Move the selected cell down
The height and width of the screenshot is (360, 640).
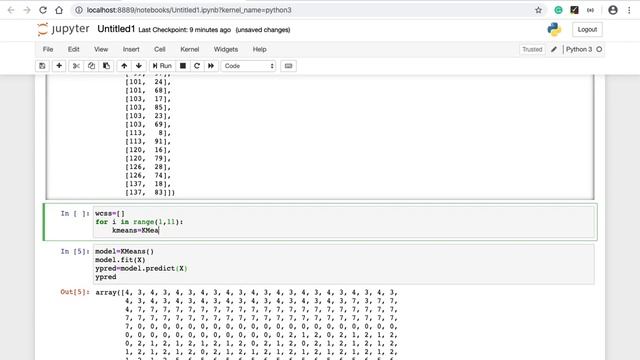pos(139,66)
